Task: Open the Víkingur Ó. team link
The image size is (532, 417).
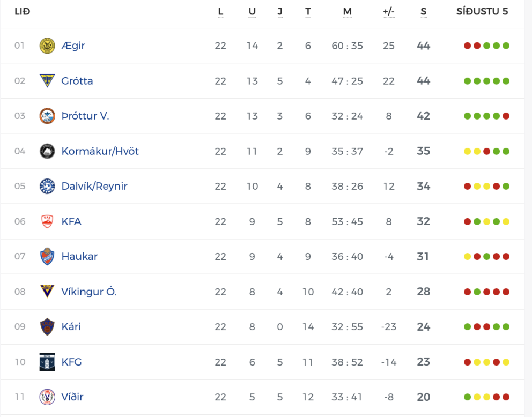Action: click(x=89, y=292)
